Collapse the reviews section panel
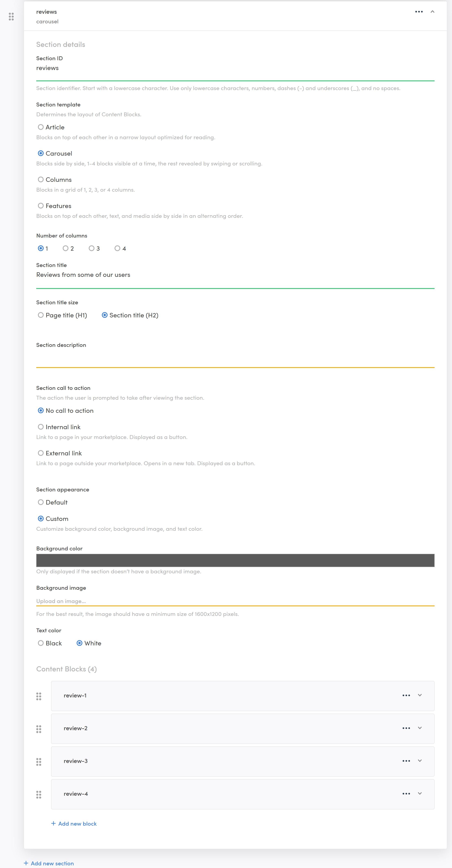The height and width of the screenshot is (868, 452). 433,12
